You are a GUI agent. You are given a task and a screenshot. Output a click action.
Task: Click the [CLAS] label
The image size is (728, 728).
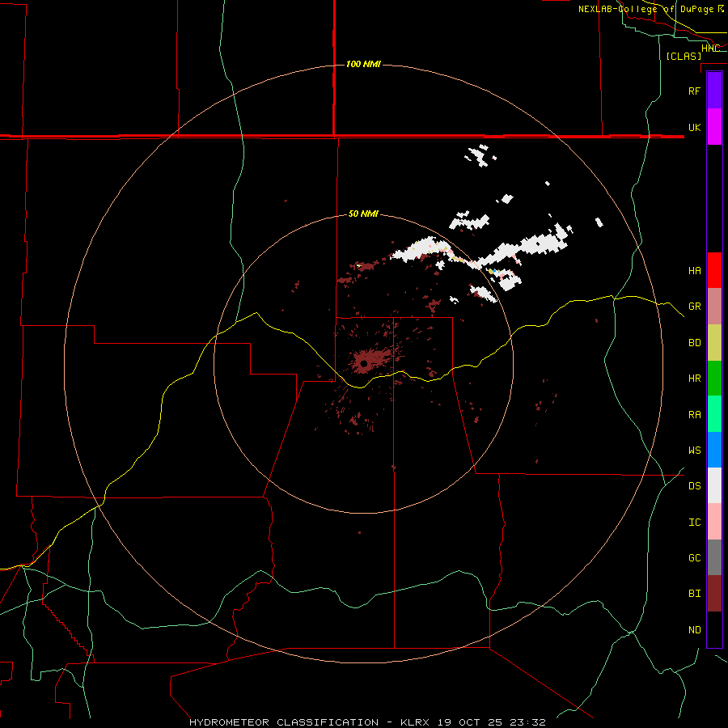click(684, 56)
